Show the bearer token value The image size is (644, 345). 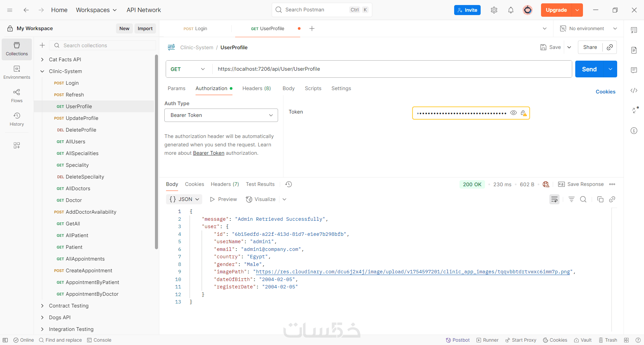click(514, 113)
